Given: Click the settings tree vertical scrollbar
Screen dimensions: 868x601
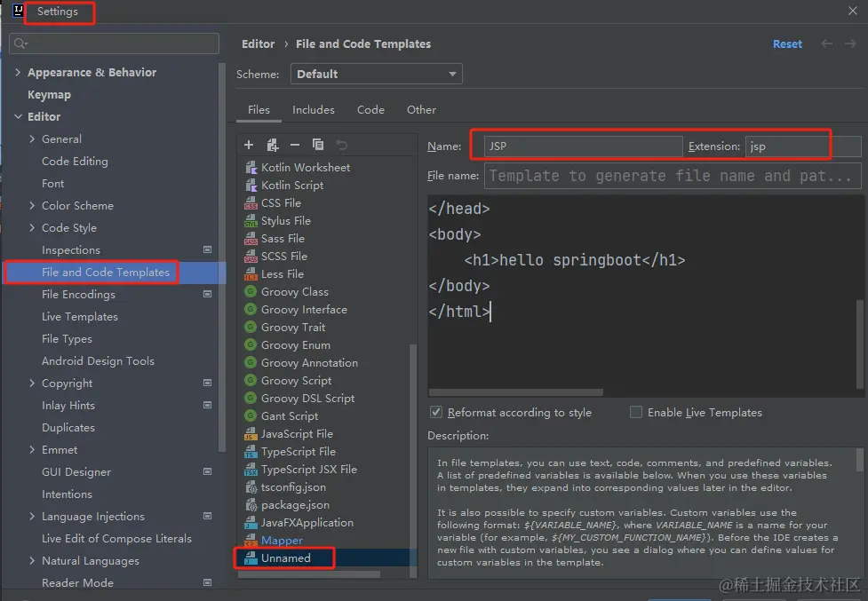Looking at the screenshot, I should pos(222,257).
